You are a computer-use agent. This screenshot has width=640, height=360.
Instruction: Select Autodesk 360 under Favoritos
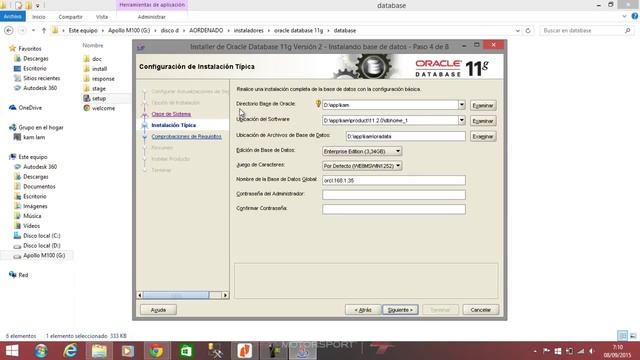pos(40,88)
